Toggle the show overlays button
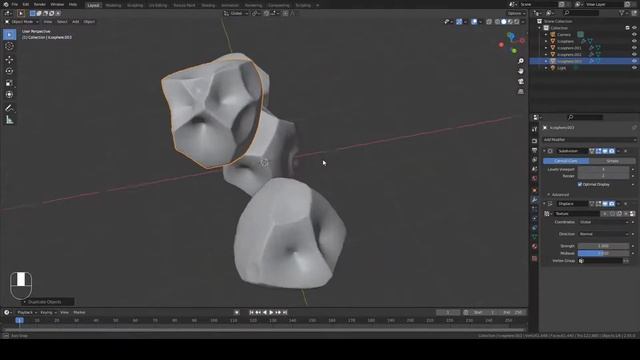The width and height of the screenshot is (640, 360). point(474,22)
